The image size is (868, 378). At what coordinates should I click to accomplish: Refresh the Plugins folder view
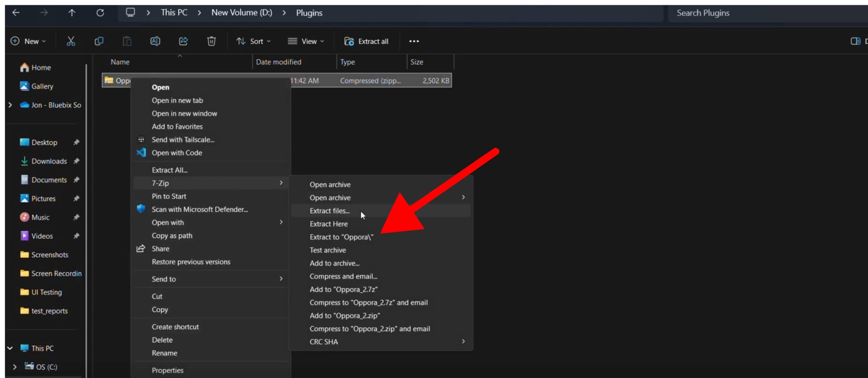(100, 13)
